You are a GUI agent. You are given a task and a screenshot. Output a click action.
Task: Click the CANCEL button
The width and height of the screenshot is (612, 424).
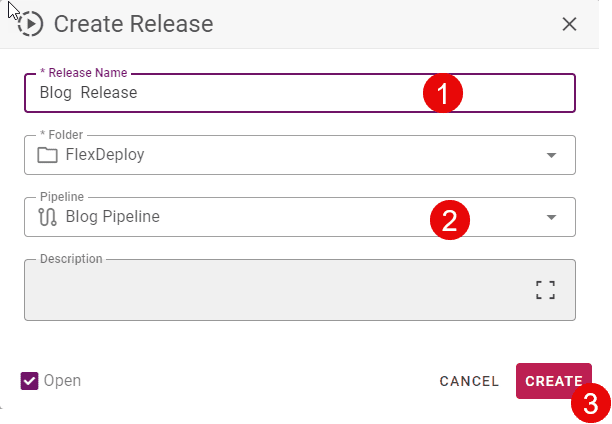[x=469, y=381]
